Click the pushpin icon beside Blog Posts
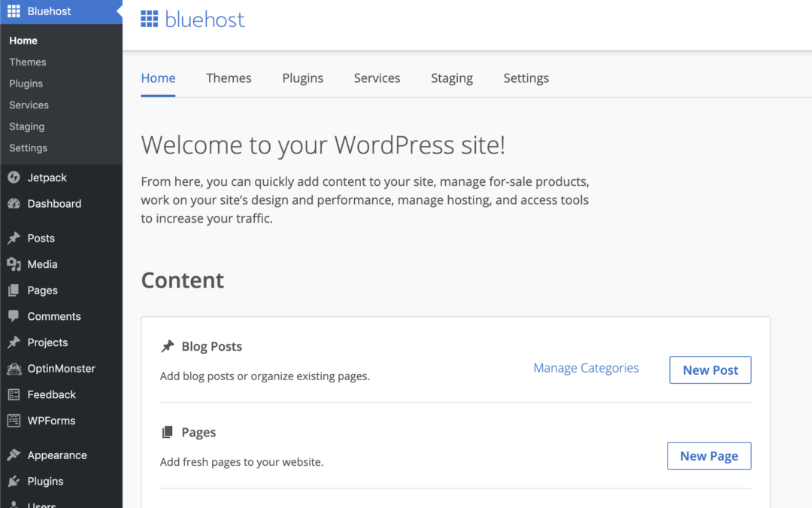The height and width of the screenshot is (508, 812). click(x=167, y=345)
